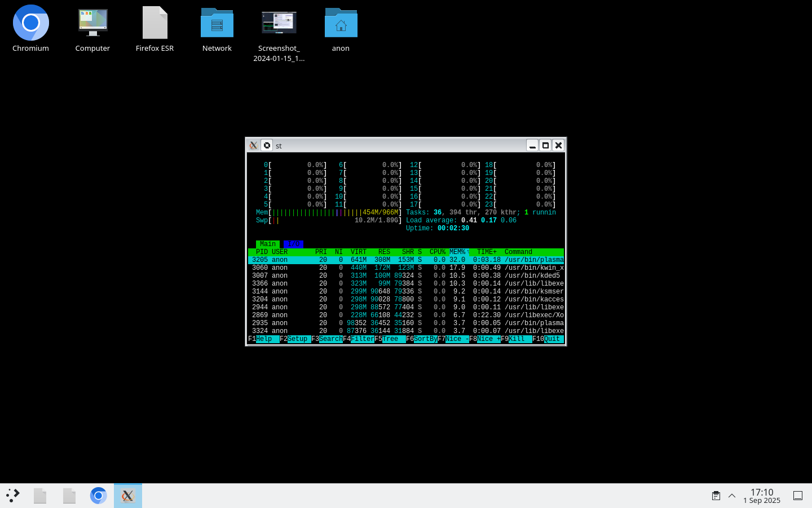Switch to the I/O tab in htop
This screenshot has height=508, width=812.
293,244
